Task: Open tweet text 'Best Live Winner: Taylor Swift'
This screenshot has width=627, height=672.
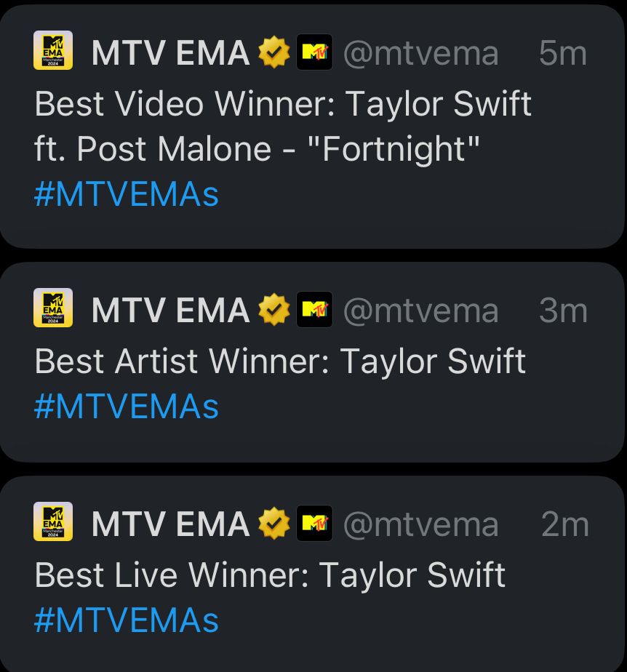Action: tap(270, 575)
